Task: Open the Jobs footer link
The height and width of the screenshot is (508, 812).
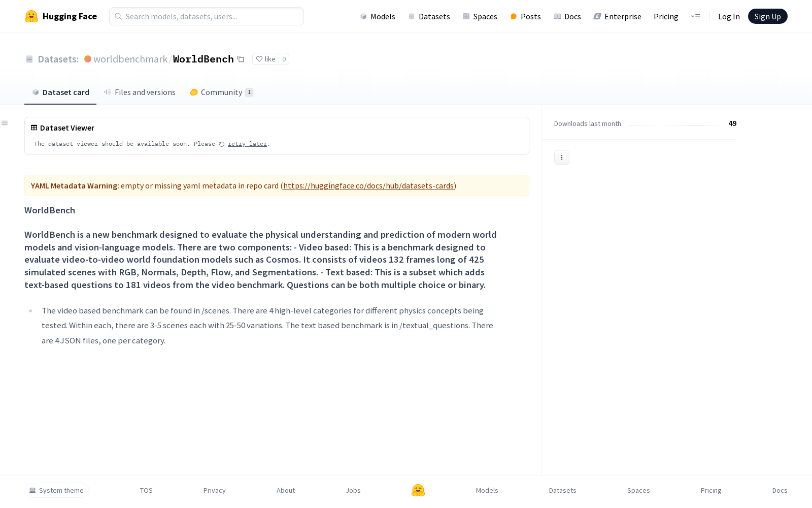Action: [x=353, y=490]
